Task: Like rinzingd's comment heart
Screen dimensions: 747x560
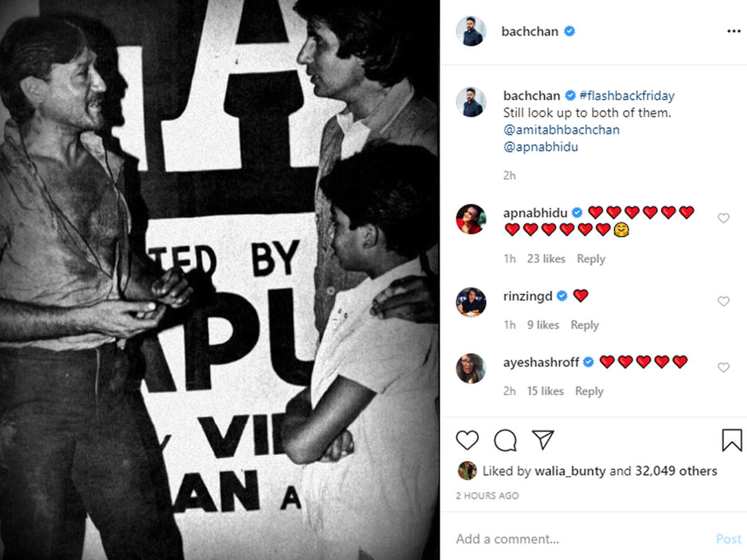Action: 723,302
